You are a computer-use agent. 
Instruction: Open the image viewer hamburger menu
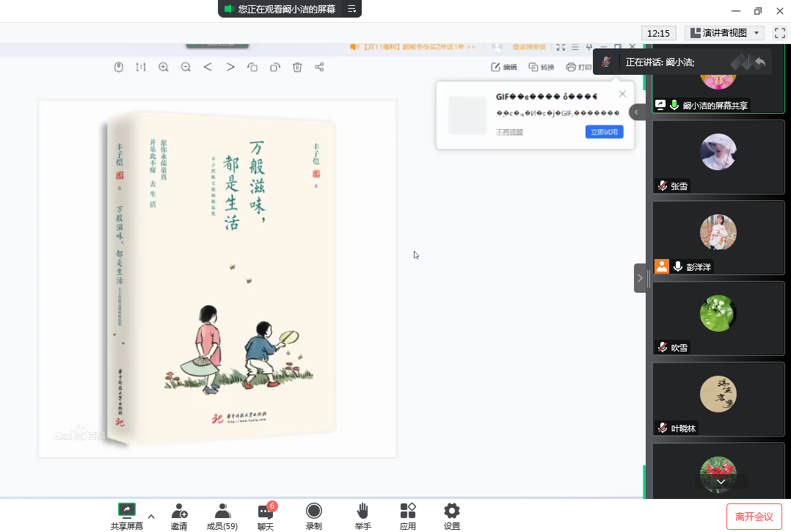575,47
